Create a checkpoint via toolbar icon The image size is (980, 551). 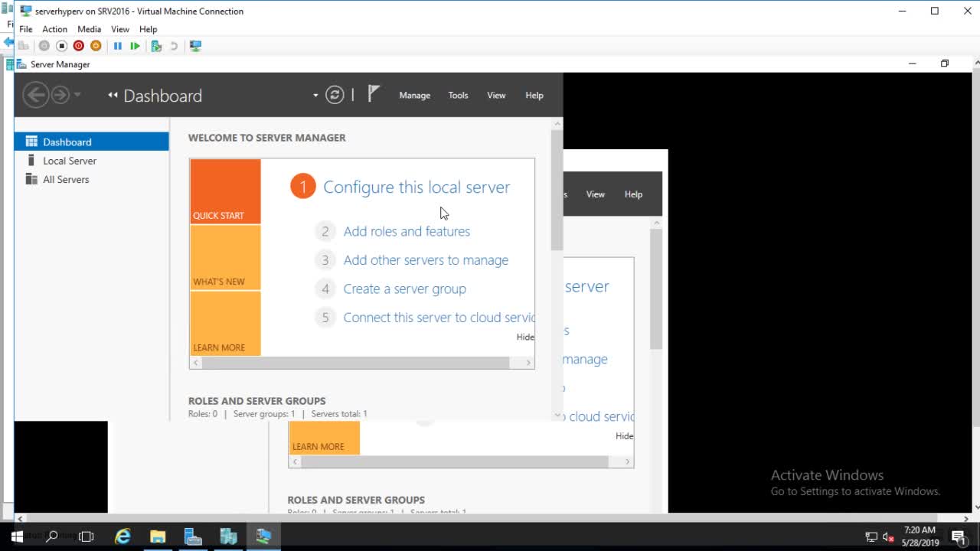tap(157, 46)
